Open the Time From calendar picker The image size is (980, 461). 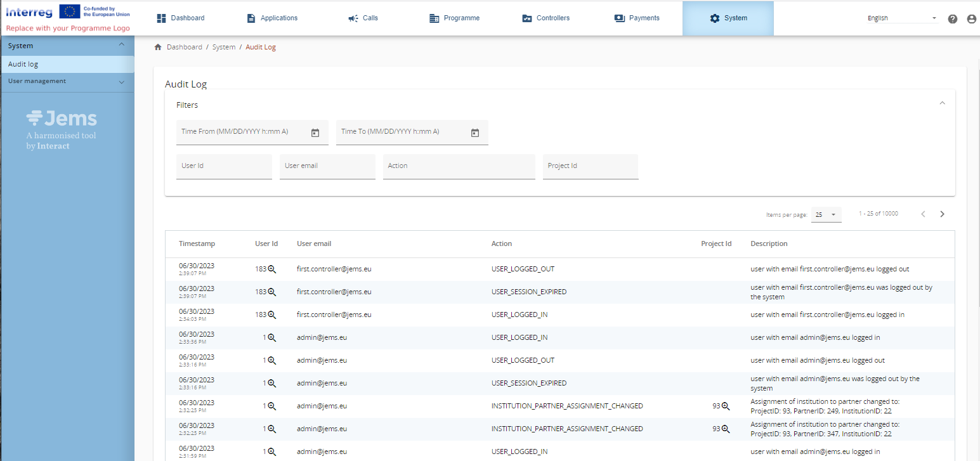coord(315,133)
